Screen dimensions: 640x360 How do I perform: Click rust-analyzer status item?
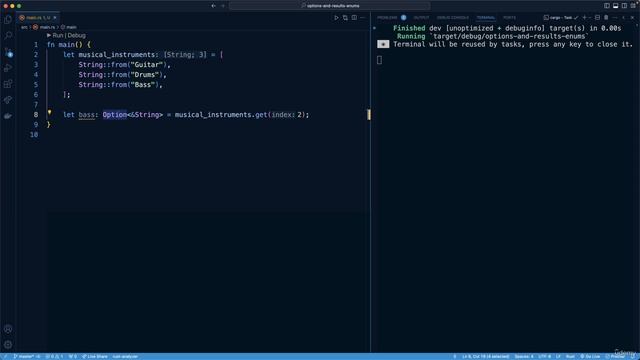click(125, 356)
